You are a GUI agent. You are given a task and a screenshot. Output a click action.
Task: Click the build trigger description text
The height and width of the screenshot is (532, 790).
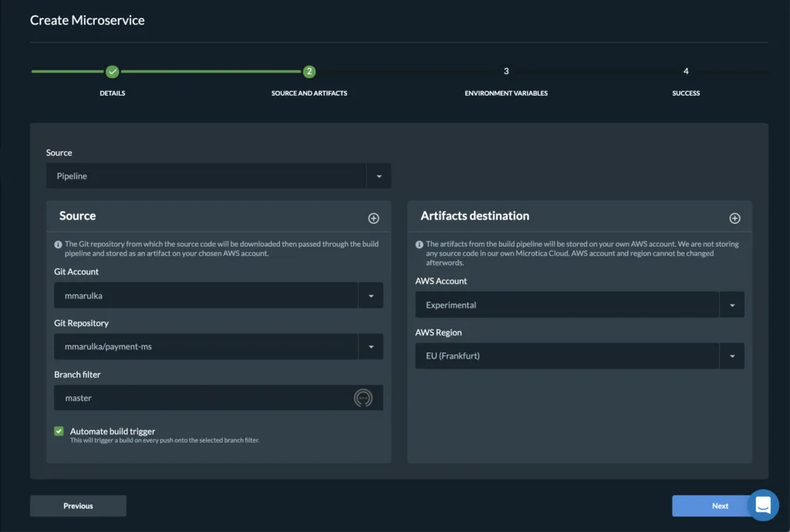click(x=165, y=440)
